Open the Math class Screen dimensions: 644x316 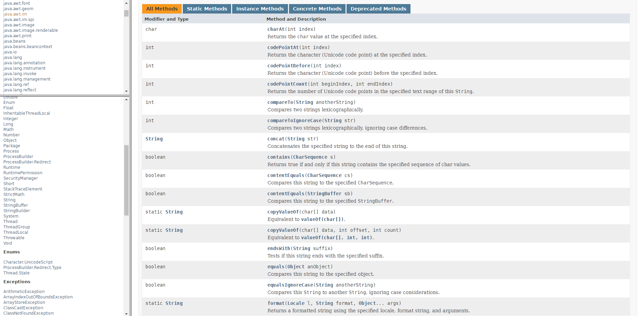pyautogui.click(x=8, y=130)
